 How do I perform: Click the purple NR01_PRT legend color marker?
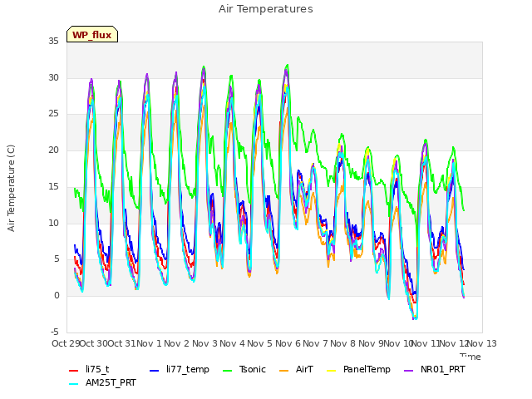tap(409, 370)
